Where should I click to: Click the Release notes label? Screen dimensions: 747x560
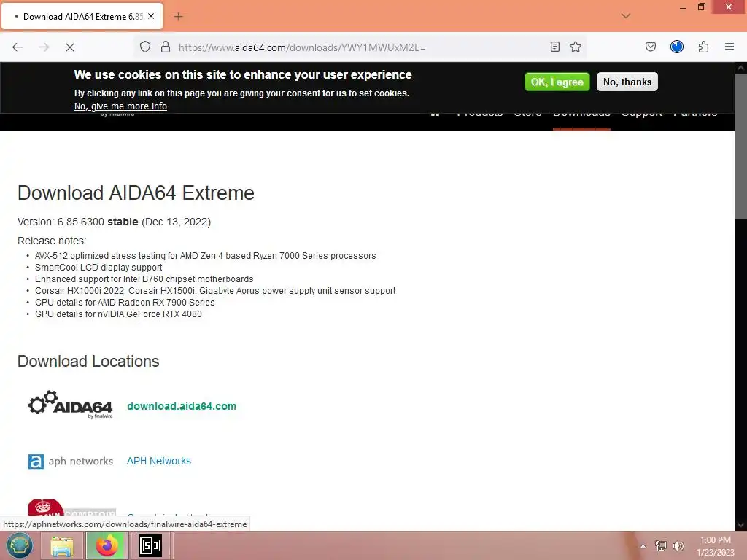pyautogui.click(x=52, y=241)
